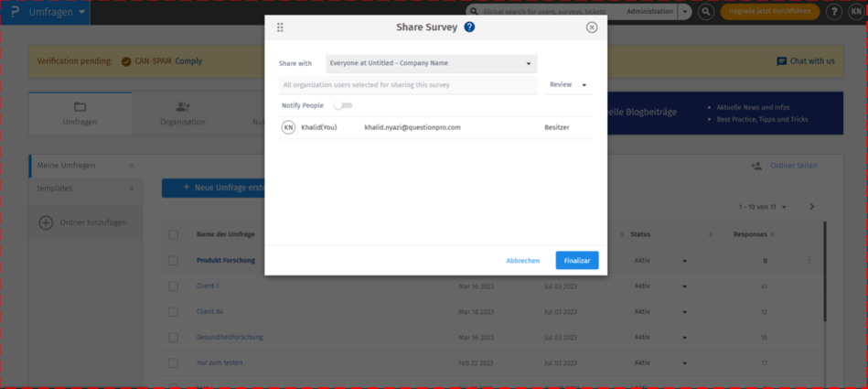Click the drag handle grid icon in Share Survey dialog
This screenshot has width=868, height=389.
280,27
